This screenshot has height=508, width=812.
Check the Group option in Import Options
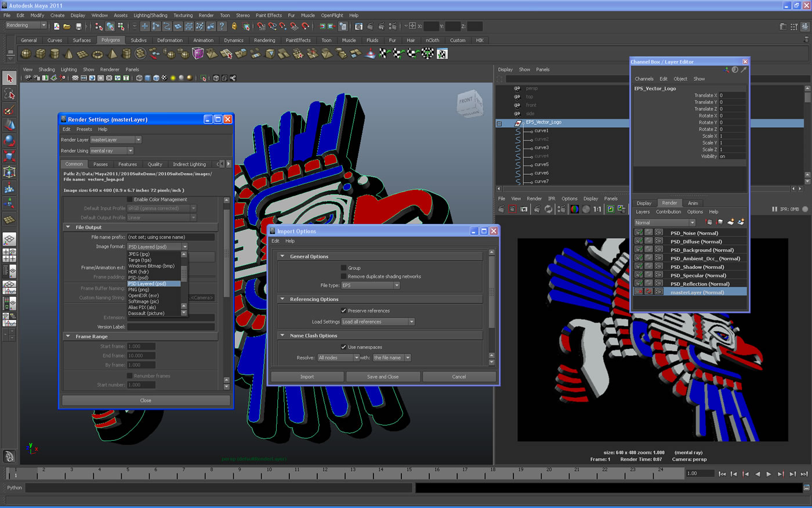coord(343,268)
